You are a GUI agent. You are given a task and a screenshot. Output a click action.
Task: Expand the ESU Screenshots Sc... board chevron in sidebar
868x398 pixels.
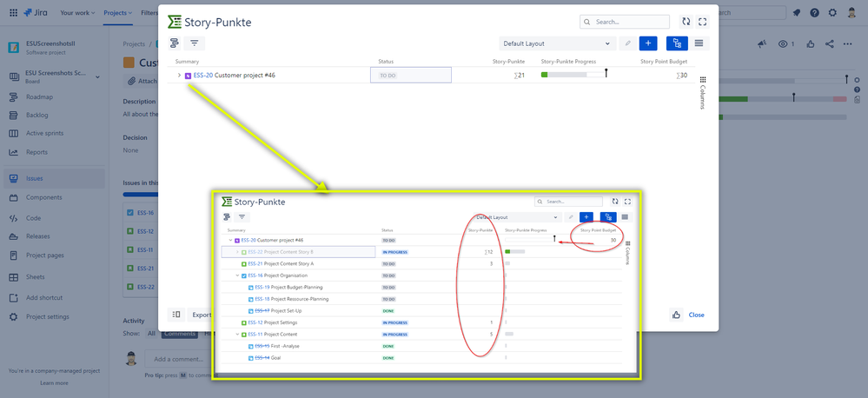tap(97, 76)
